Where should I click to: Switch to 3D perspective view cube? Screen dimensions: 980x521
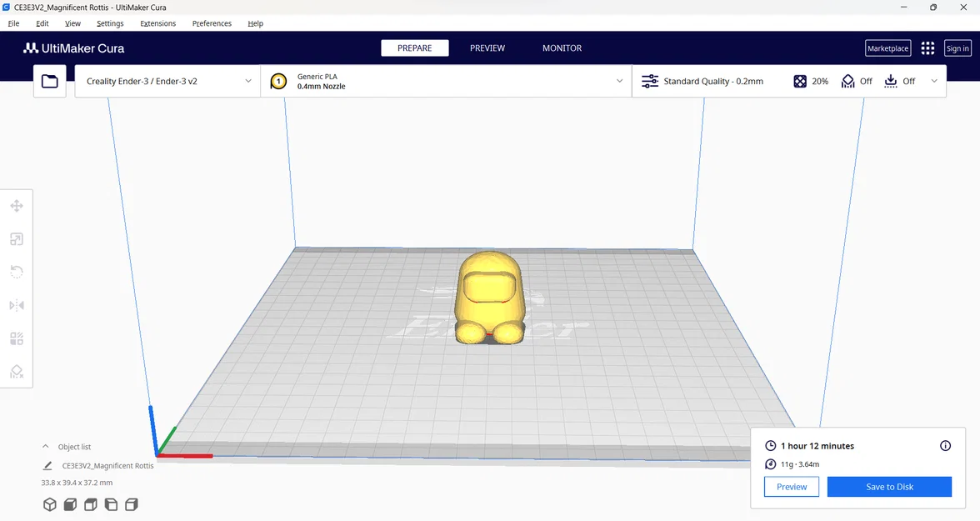pos(50,504)
